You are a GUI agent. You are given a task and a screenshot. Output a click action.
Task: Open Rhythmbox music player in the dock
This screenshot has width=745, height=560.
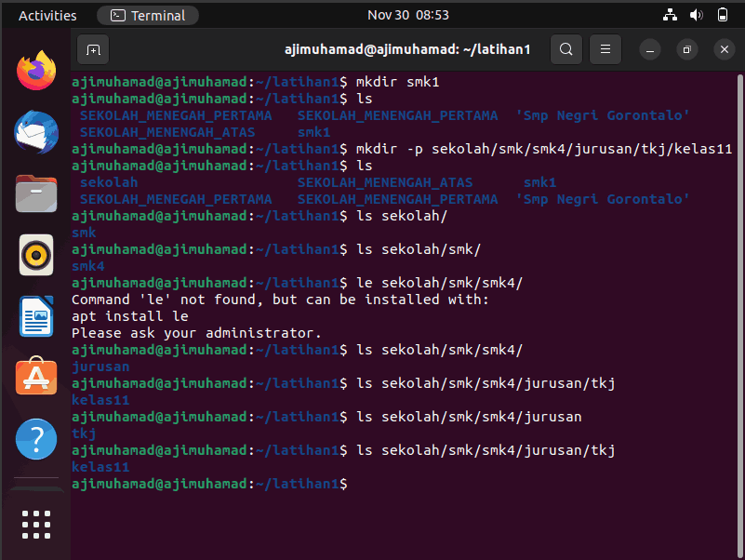click(x=36, y=255)
